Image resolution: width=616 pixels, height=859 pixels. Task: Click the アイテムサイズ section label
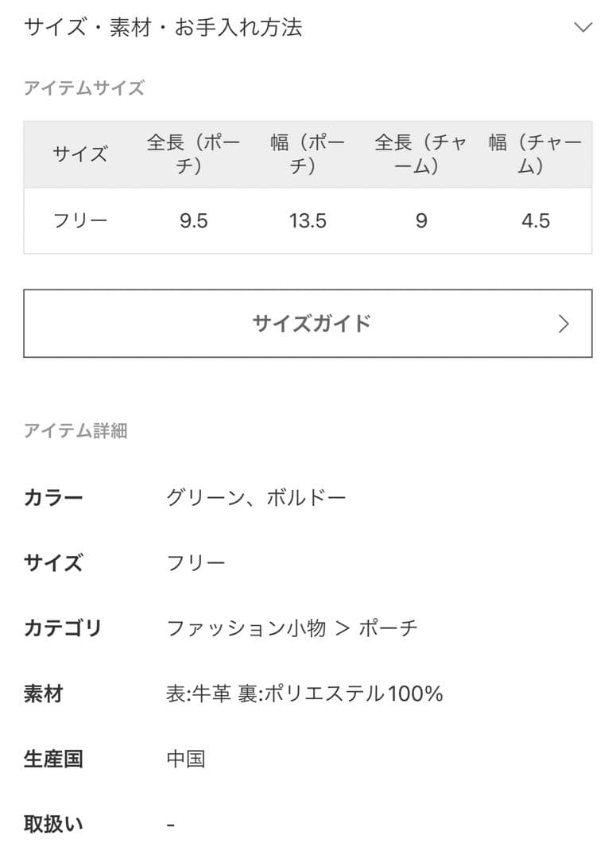(x=84, y=88)
